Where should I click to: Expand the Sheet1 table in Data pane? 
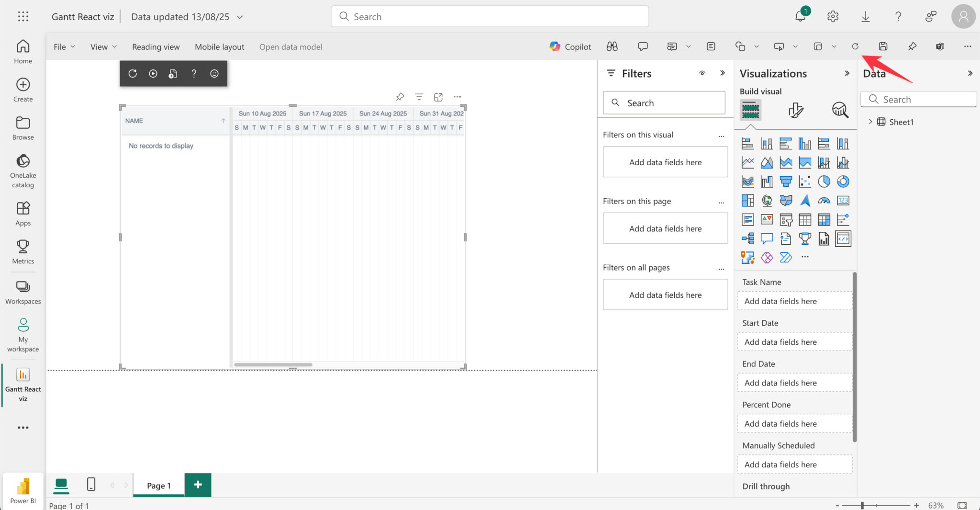(x=870, y=122)
